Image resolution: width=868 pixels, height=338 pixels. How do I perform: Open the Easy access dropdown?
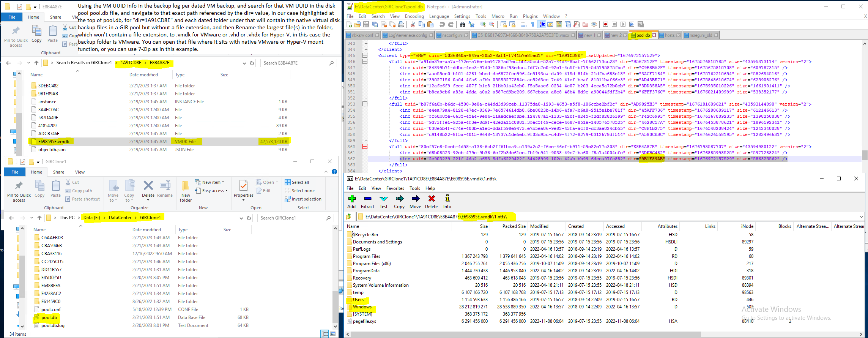pyautogui.click(x=211, y=191)
